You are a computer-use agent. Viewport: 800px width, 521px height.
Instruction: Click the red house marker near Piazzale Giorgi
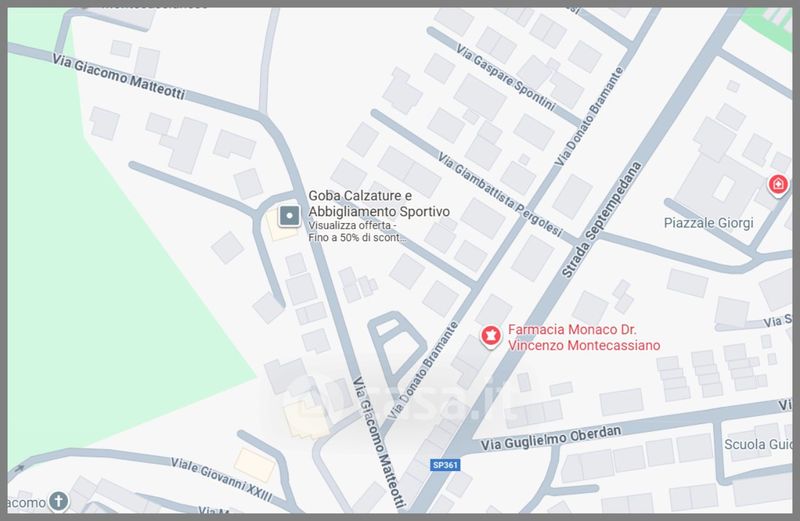(778, 184)
